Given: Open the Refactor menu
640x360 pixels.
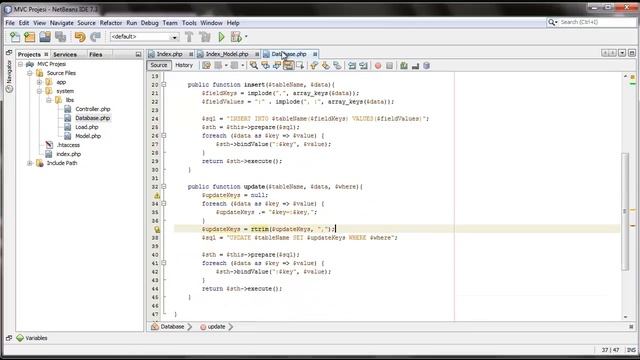Looking at the screenshot, I should [x=111, y=23].
